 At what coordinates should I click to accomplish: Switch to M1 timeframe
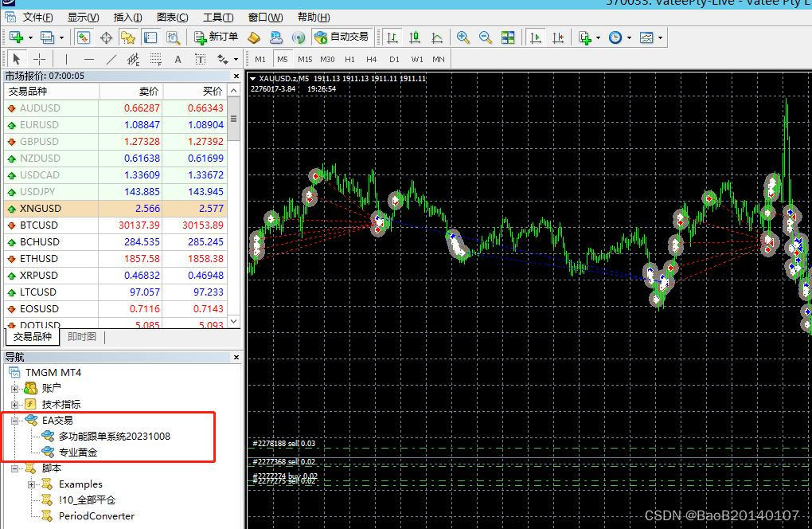tap(260, 59)
